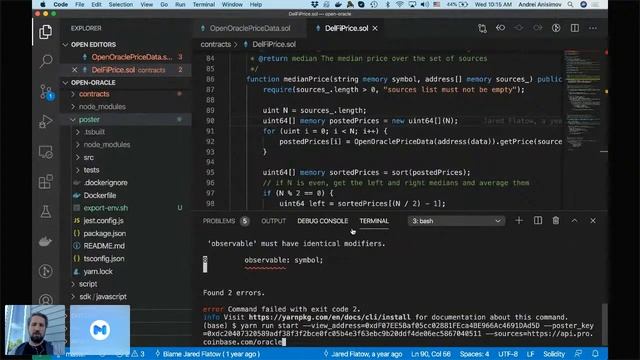Open the Accounts icon in activity bar
Screen dimensions: 640x360
pyautogui.click(x=46, y=300)
